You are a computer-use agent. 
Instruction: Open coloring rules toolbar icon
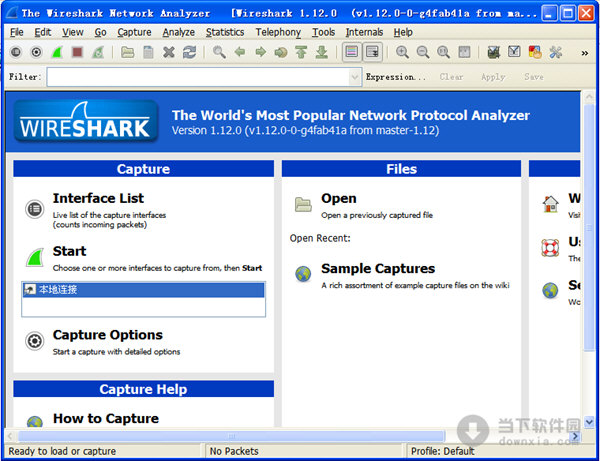[535, 52]
